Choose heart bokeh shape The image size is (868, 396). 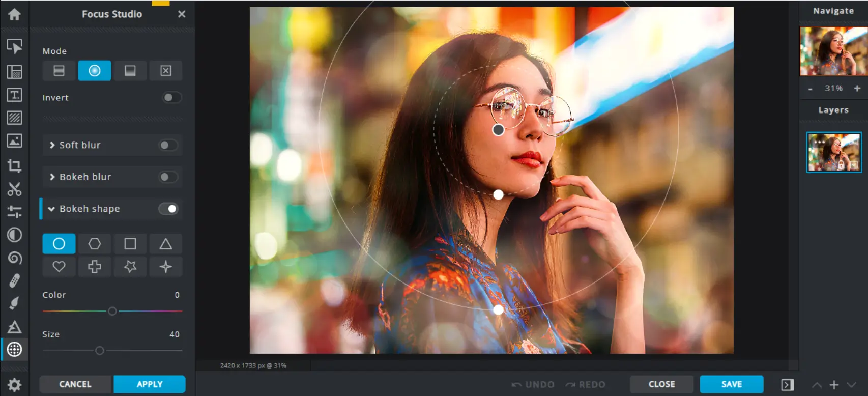(59, 266)
